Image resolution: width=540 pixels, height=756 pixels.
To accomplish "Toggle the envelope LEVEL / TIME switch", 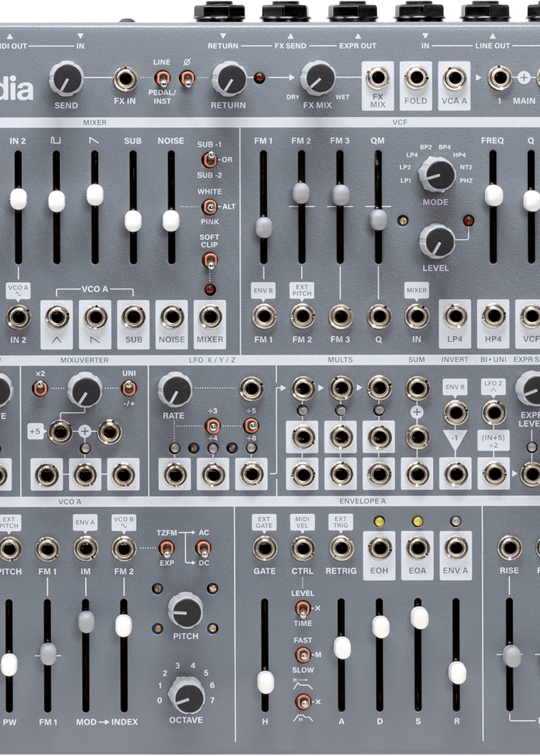I will (x=303, y=609).
